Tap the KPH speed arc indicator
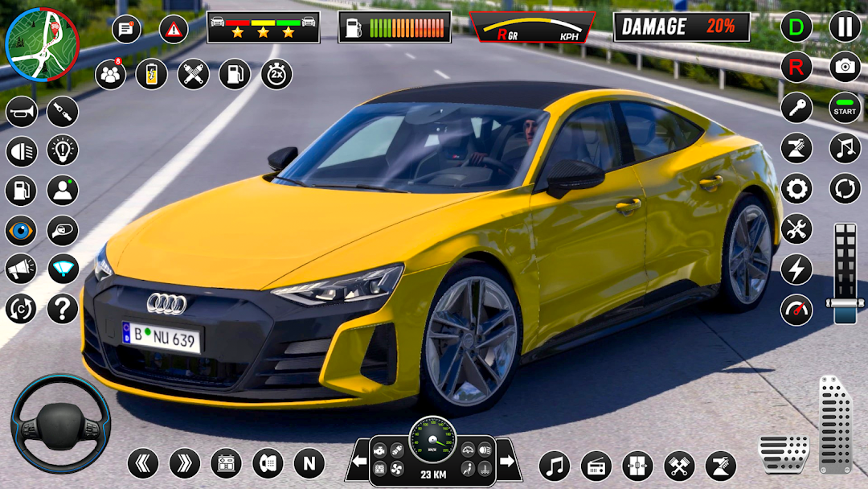The width and height of the screenshot is (868, 489). (x=533, y=27)
